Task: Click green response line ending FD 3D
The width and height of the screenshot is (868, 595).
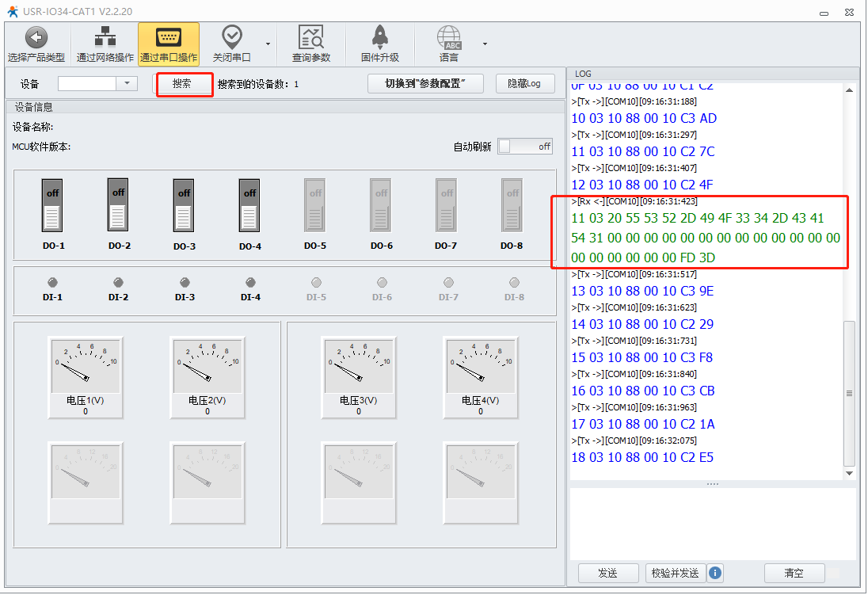Action: (643, 257)
